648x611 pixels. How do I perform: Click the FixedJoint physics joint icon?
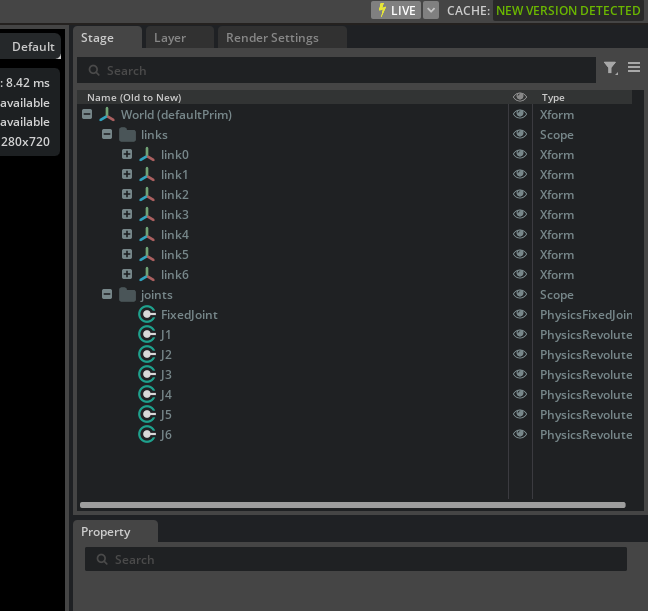[x=147, y=315]
